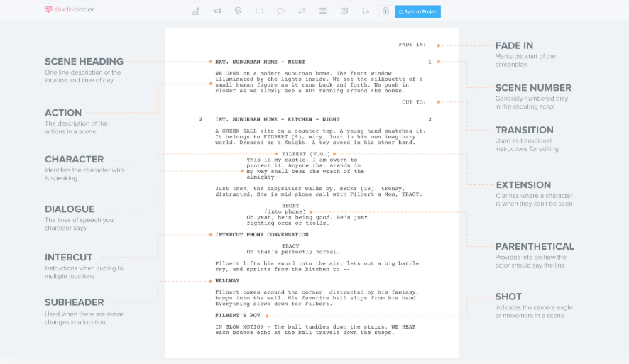Open the note icon in toolbar
This screenshot has height=364, width=629.
344,11
